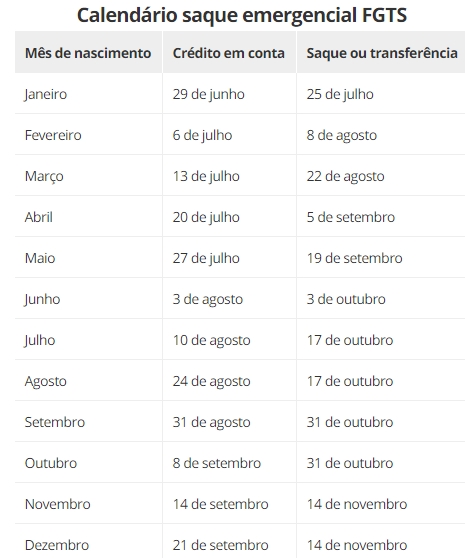Click the '10 de agosto' credit date
The image size is (465, 558).
[211, 340]
